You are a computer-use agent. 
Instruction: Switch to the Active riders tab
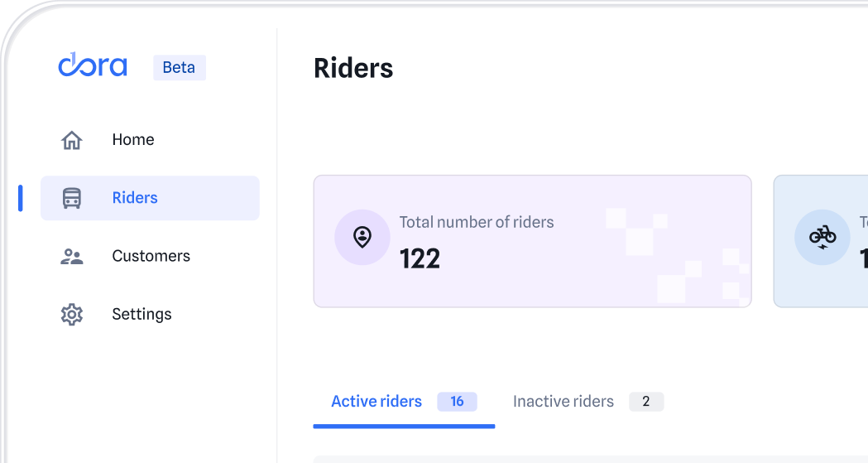pyautogui.click(x=376, y=402)
